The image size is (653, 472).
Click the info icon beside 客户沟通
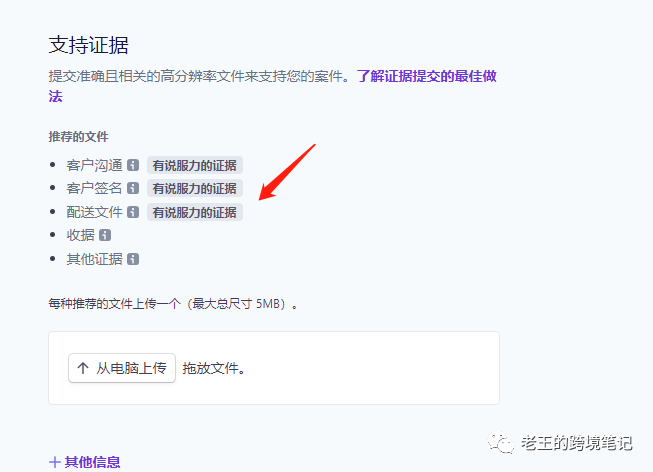click(133, 166)
